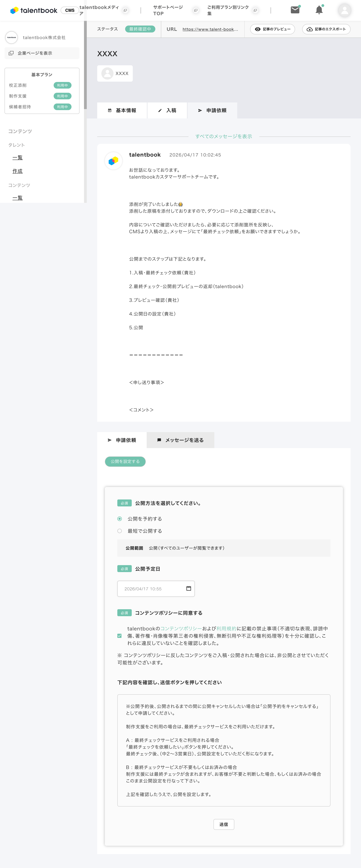This screenshot has width=361, height=868.
Task: Select the 公開を予約する radio option
Action: pos(120,519)
